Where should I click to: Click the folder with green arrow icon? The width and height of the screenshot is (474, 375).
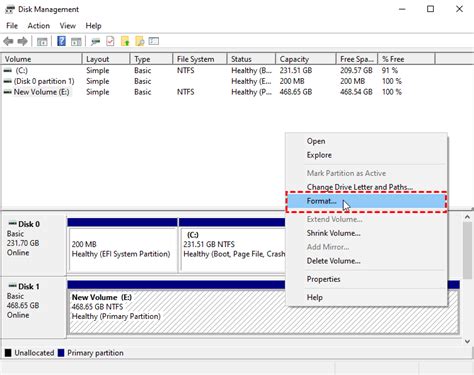pyautogui.click(x=125, y=41)
